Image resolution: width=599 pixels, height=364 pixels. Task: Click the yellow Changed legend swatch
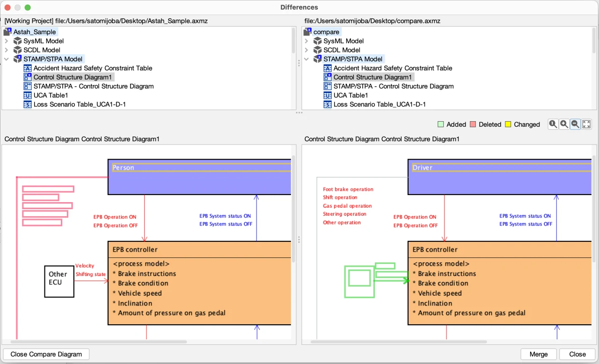pyautogui.click(x=508, y=124)
